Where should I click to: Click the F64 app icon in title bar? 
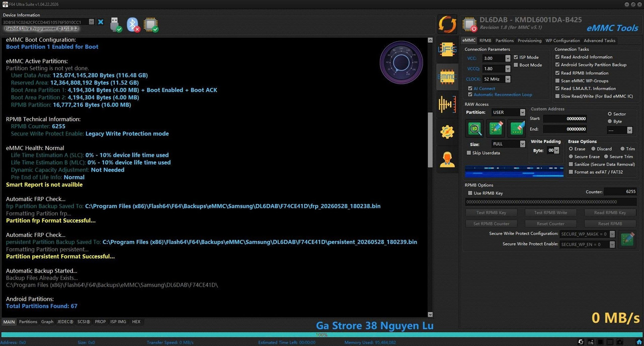[x=5, y=4]
